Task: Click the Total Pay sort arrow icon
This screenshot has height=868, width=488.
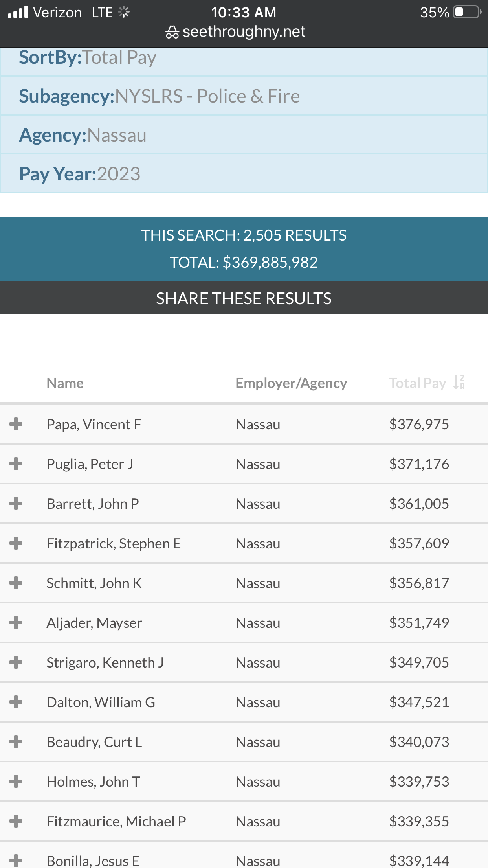Action: pyautogui.click(x=459, y=382)
